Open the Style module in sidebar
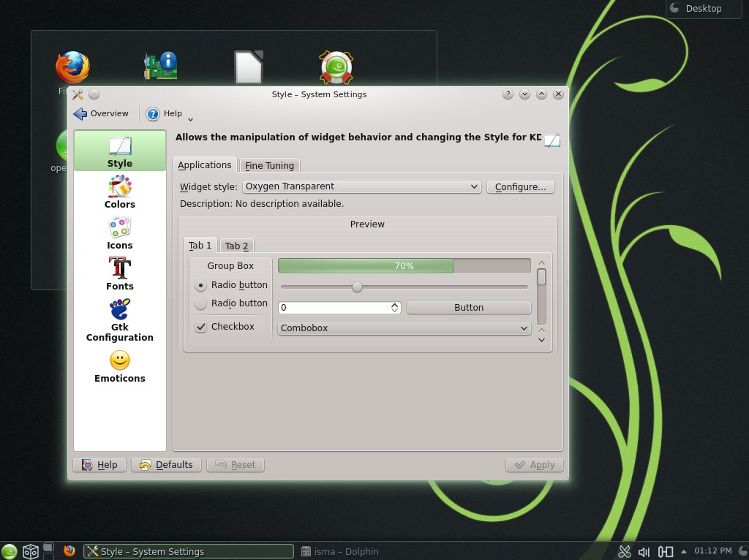Image resolution: width=749 pixels, height=560 pixels. click(x=119, y=151)
